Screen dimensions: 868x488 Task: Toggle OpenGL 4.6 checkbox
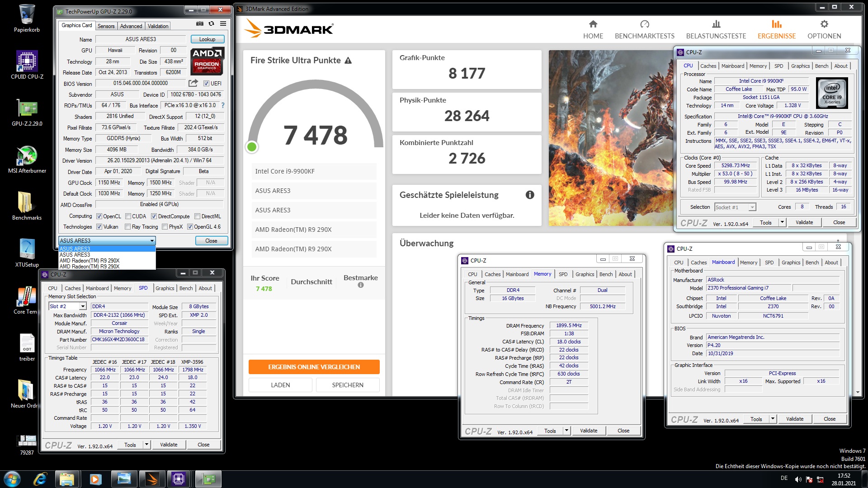pyautogui.click(x=190, y=227)
